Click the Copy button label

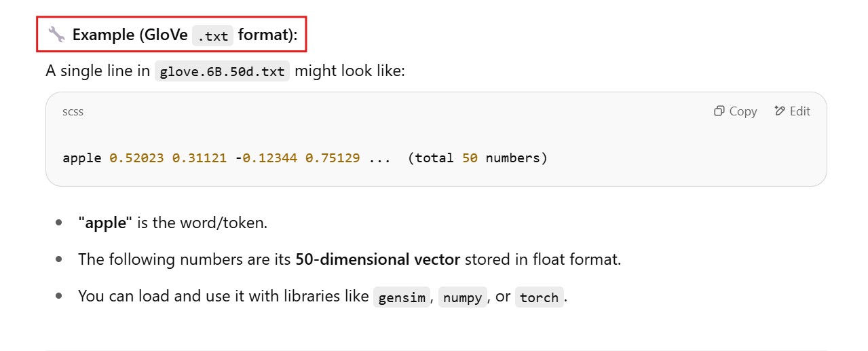[742, 111]
